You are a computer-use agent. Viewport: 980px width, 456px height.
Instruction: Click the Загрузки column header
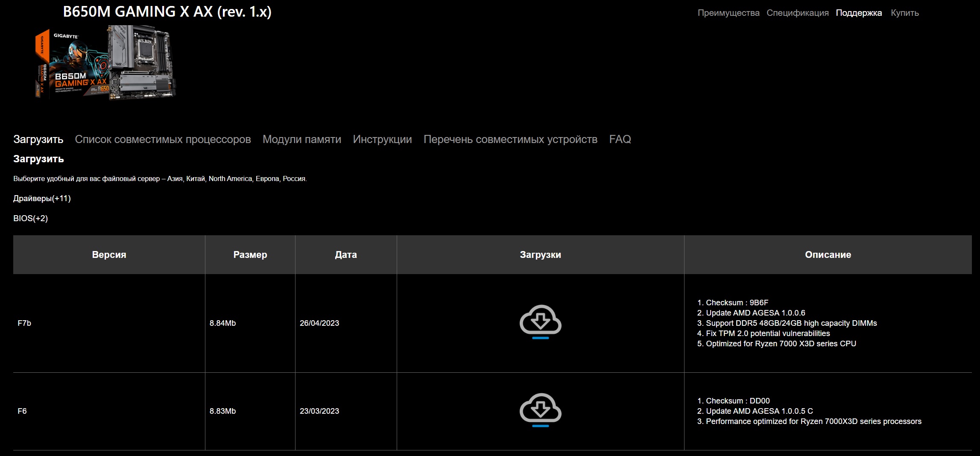pyautogui.click(x=541, y=254)
